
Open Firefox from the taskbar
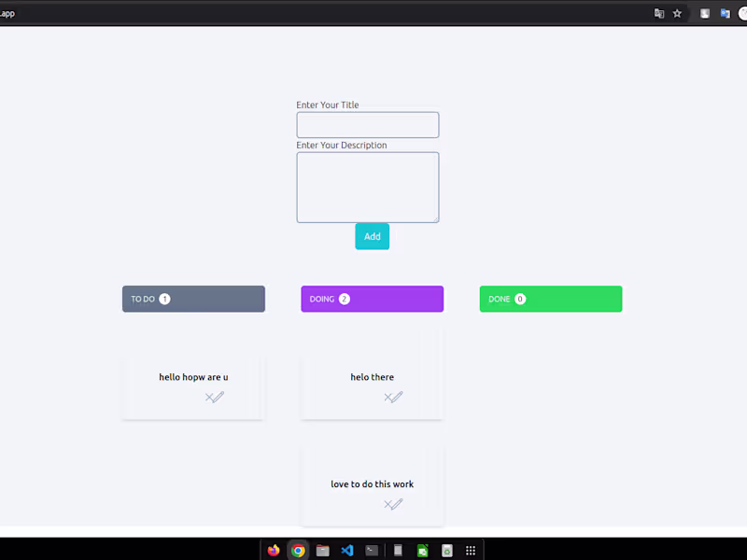pos(272,550)
